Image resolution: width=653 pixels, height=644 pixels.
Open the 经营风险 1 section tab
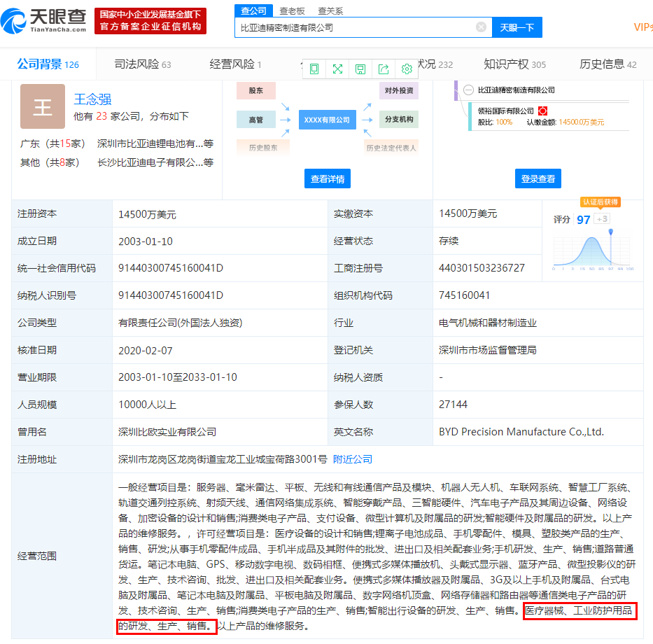[235, 64]
